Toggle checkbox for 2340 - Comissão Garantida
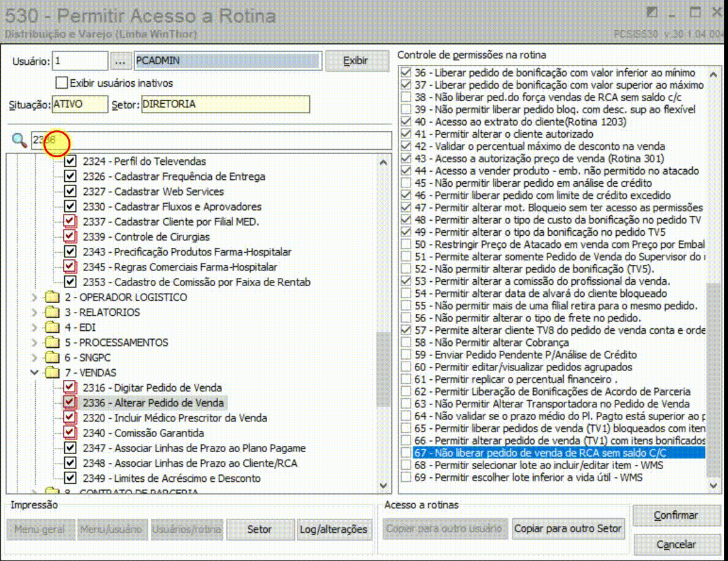728x561 pixels. 70,433
